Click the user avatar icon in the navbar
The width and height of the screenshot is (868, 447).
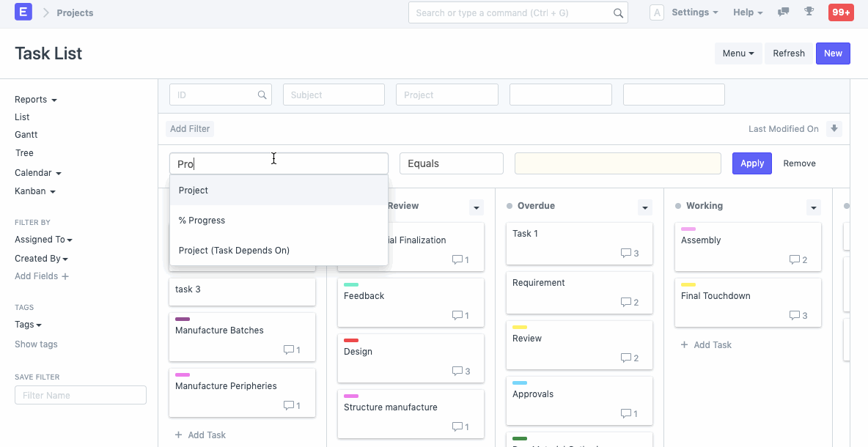coord(656,12)
